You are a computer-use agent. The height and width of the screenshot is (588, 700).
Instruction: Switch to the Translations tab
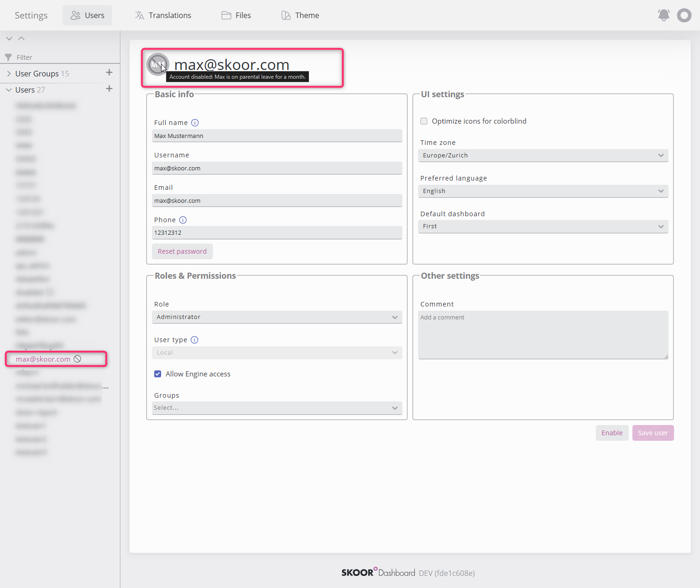tap(163, 15)
